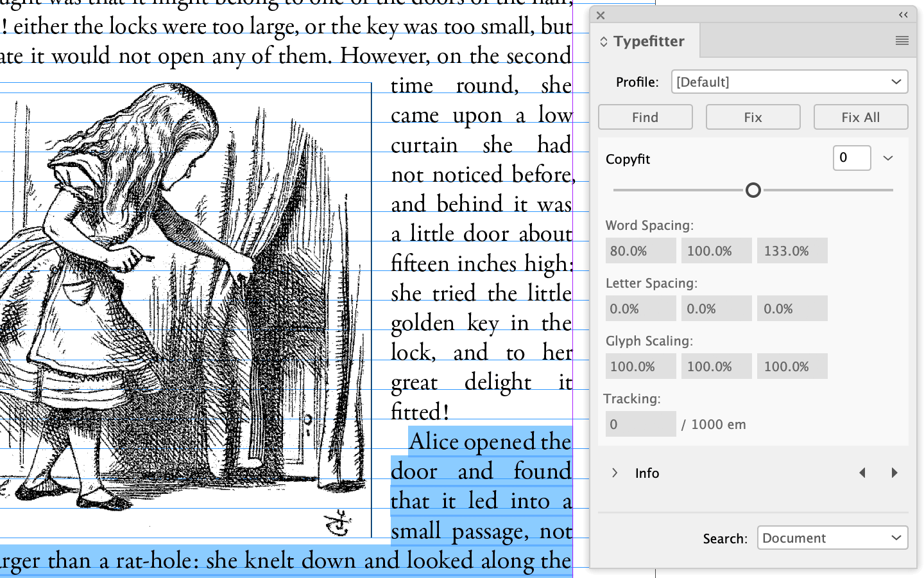Click the "Word Spacing:" label
Viewport: 924px width, 578px height.
[x=649, y=225]
